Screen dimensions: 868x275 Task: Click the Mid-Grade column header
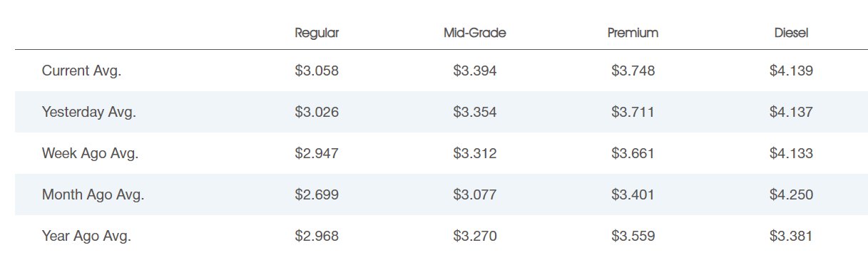coord(475,33)
